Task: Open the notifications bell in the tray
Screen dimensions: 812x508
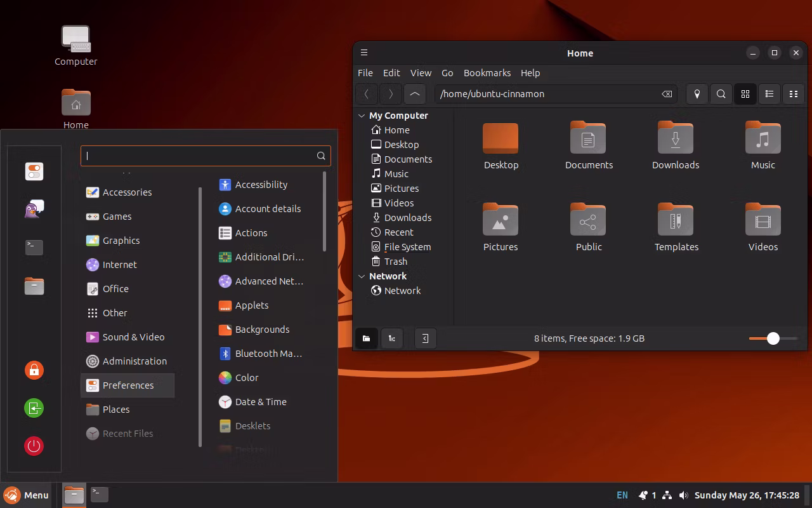Action: 643,495
